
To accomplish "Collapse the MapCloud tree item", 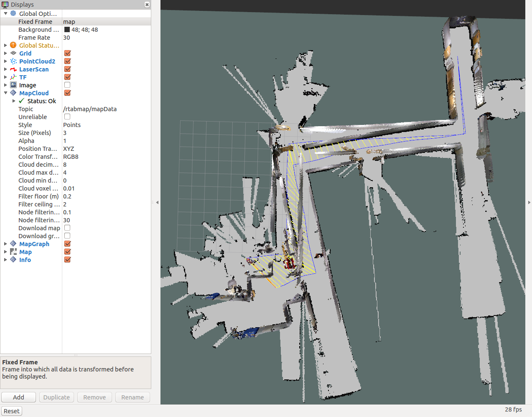I will pyautogui.click(x=5, y=93).
